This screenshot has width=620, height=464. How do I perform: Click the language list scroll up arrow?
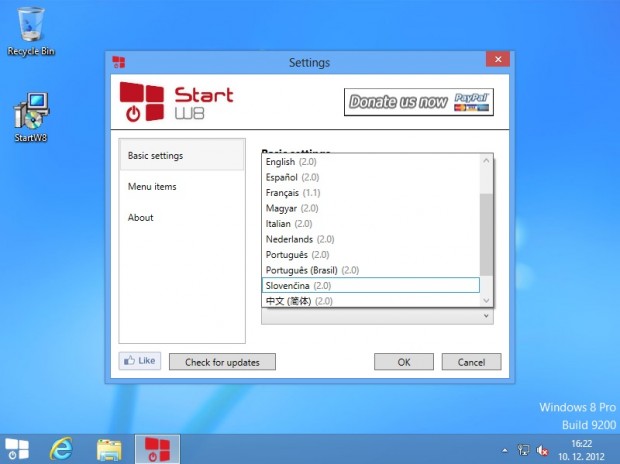(486, 161)
